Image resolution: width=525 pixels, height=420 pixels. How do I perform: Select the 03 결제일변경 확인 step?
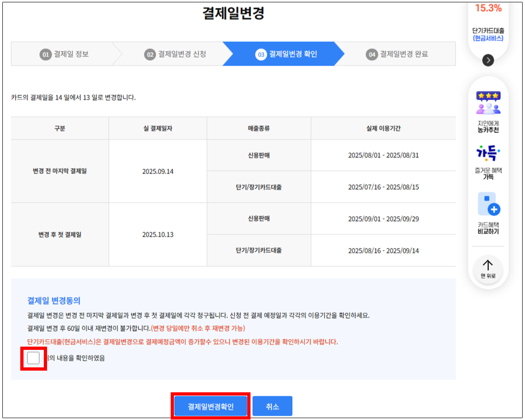(286, 54)
